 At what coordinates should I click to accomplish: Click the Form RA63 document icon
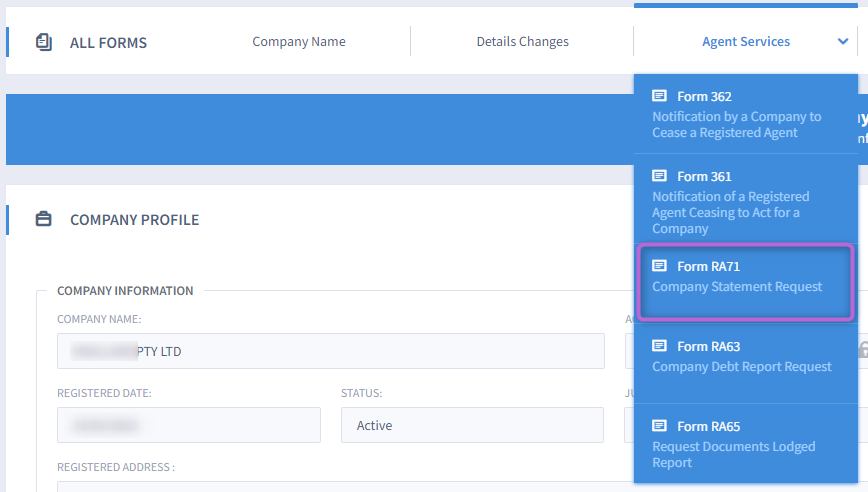coord(659,346)
